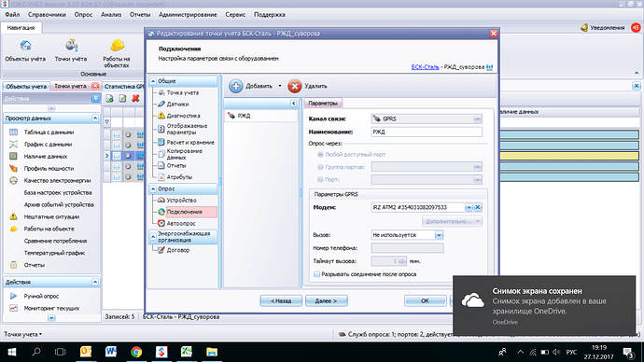Open Файл menu
The image size is (644, 362).
click(12, 14)
